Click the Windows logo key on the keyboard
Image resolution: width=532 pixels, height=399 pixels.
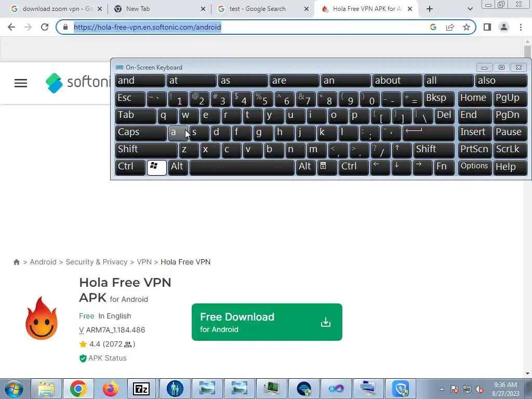(157, 167)
